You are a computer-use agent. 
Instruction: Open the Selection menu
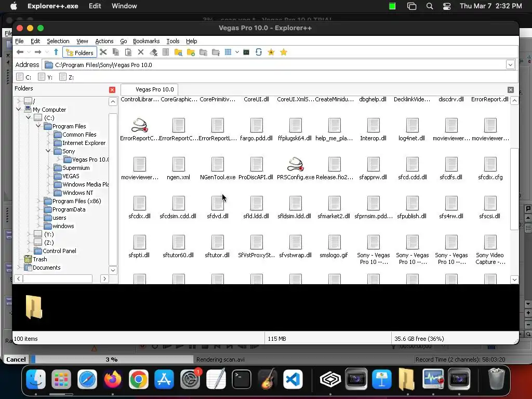pyautogui.click(x=58, y=41)
